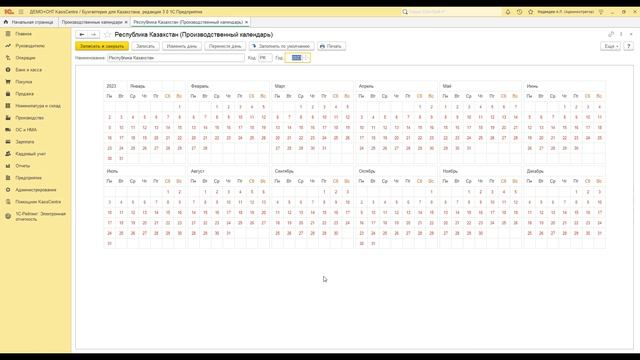Image resolution: width=640 pixels, height=360 pixels.
Task: Add calendar form to favorites star
Action: pyautogui.click(x=107, y=35)
